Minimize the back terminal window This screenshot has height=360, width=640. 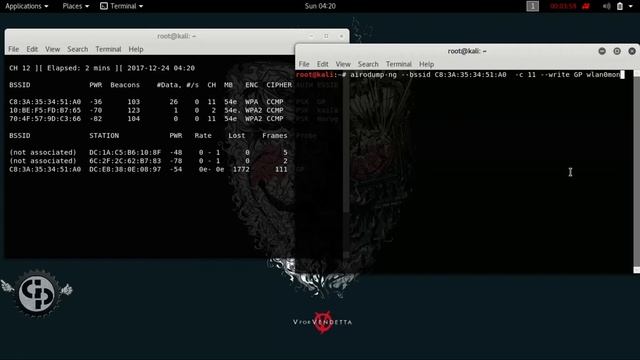pyautogui.click(x=311, y=36)
